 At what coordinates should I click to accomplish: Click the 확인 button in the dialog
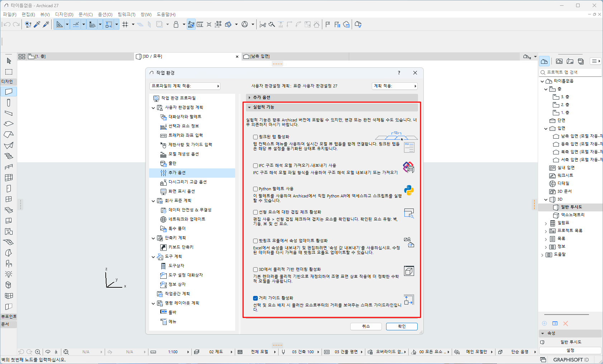point(402,326)
